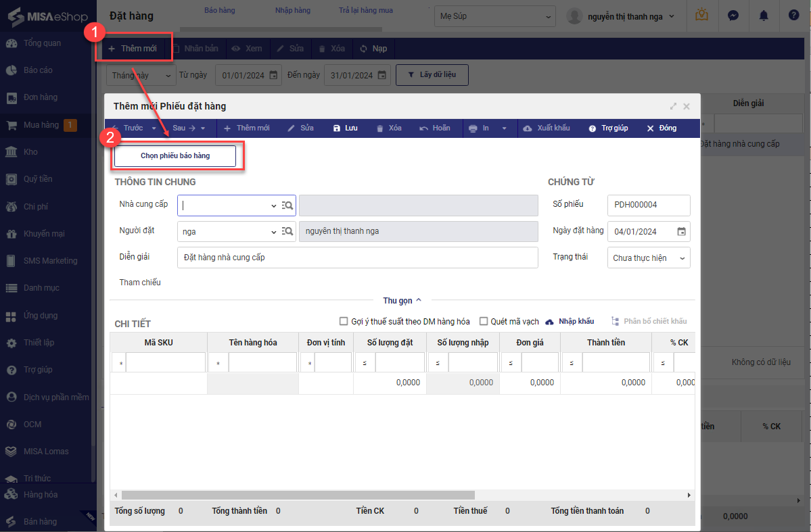The image size is (811, 532).
Task: Click Xuất khẩu export icon
Action: [x=528, y=128]
